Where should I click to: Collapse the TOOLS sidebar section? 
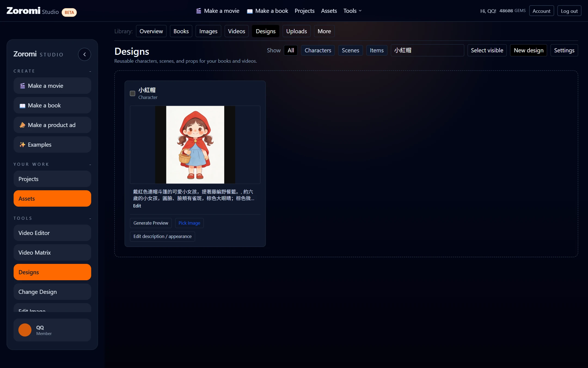(x=90, y=219)
